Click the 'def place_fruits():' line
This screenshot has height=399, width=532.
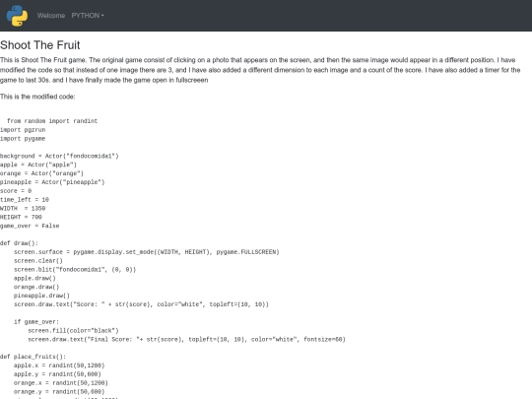tap(33, 357)
